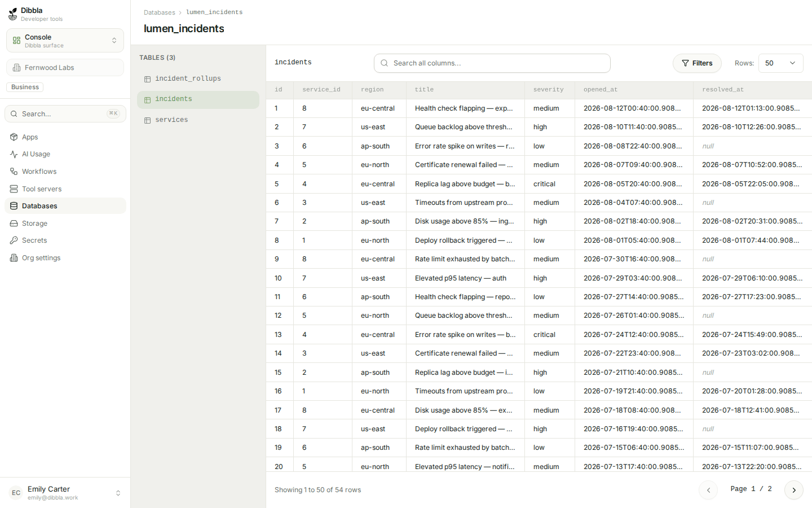Viewport: 812px width, 508px height.
Task: Click the AI Usage activity icon
Action: [14, 154]
